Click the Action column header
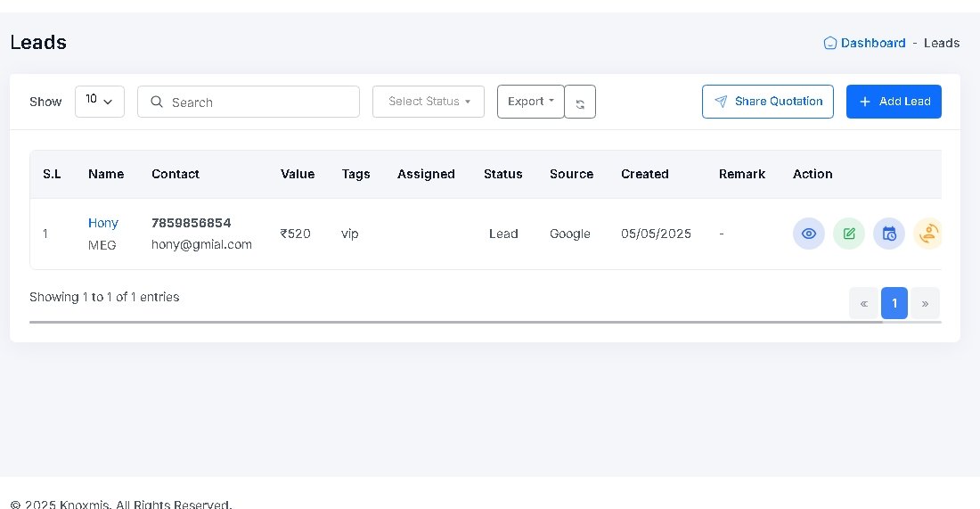This screenshot has height=509, width=980. pos(813,174)
